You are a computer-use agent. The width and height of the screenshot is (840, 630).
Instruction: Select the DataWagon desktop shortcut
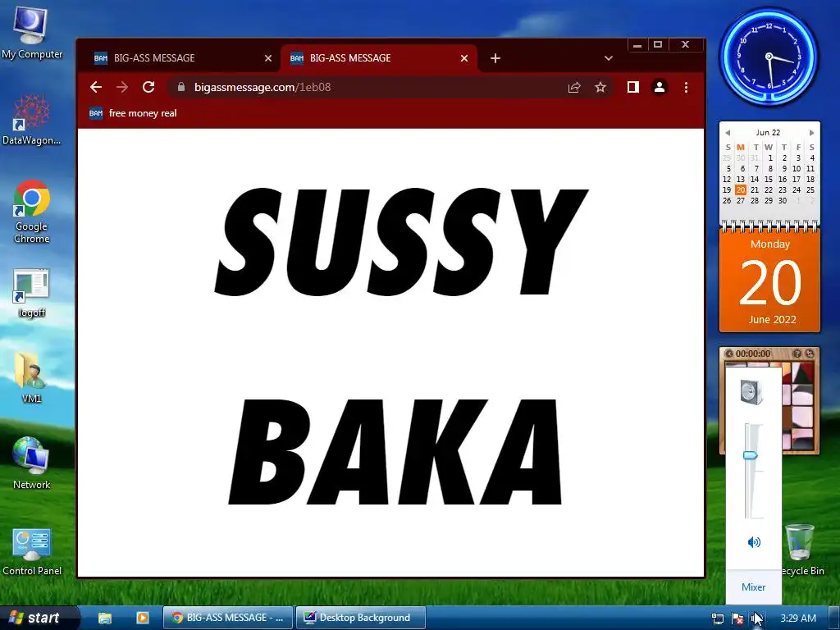(x=32, y=120)
